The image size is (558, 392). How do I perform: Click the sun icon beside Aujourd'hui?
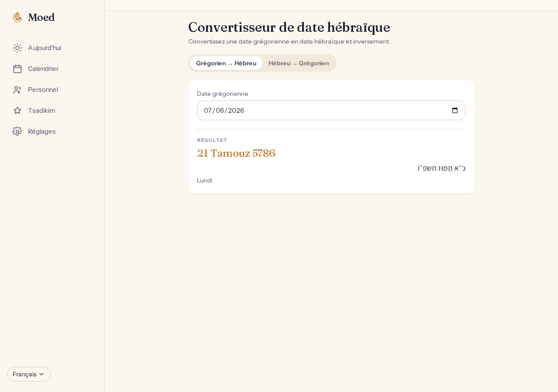click(x=17, y=48)
